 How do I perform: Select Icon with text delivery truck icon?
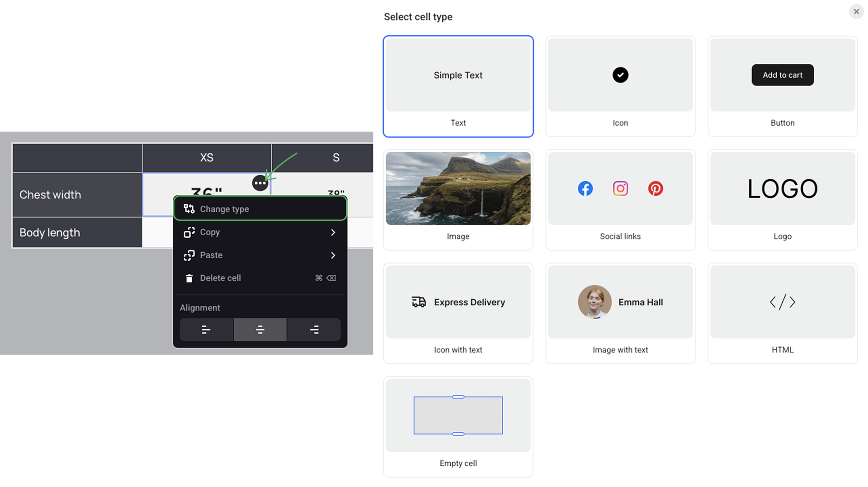[x=419, y=302]
